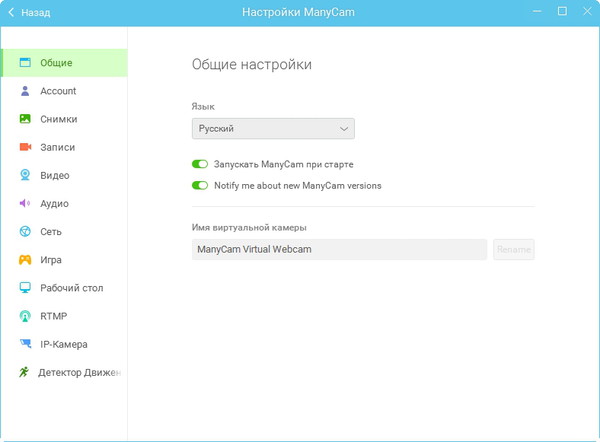This screenshot has width=600, height=442.
Task: Click the chevron arrow on Русский combo box
Action: [344, 129]
